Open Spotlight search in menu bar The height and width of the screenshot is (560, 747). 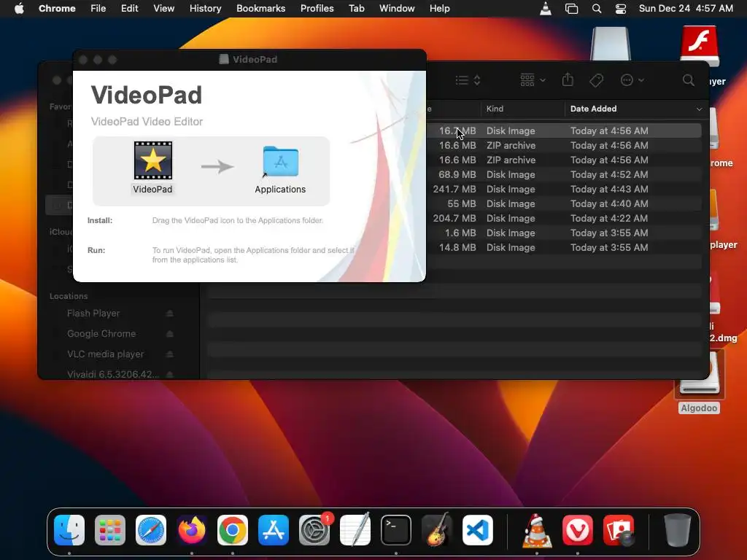coord(597,9)
